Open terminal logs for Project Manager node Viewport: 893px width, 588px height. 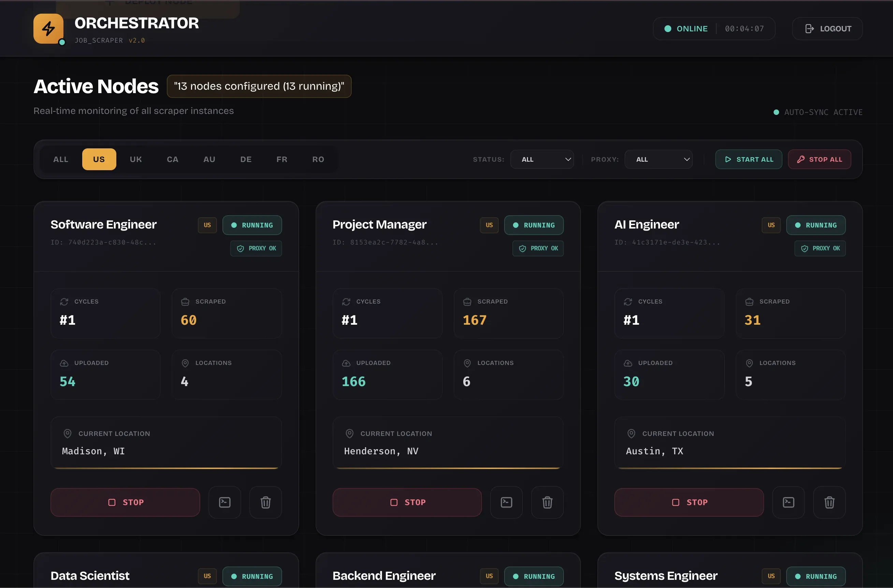tap(506, 502)
